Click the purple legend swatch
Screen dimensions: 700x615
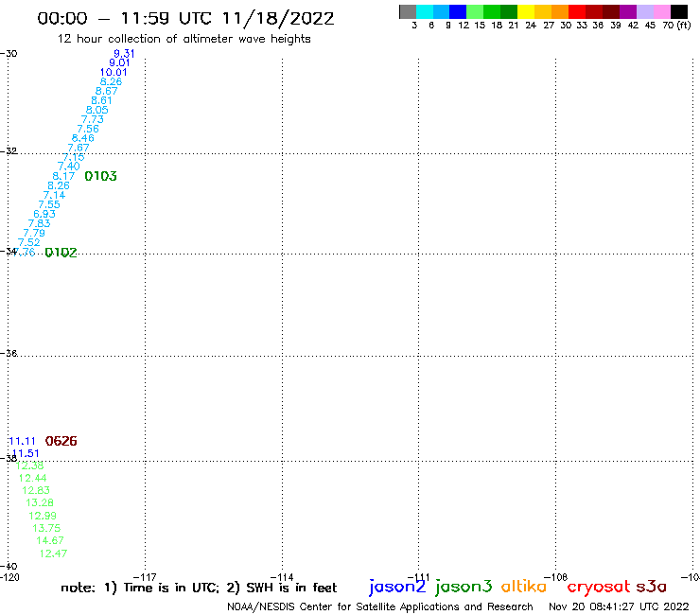point(628,11)
